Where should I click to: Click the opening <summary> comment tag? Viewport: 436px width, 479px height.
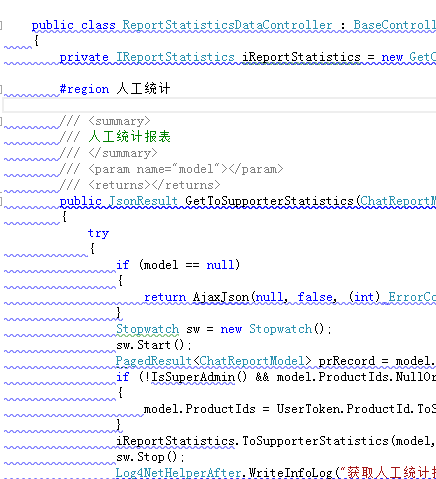pos(119,121)
